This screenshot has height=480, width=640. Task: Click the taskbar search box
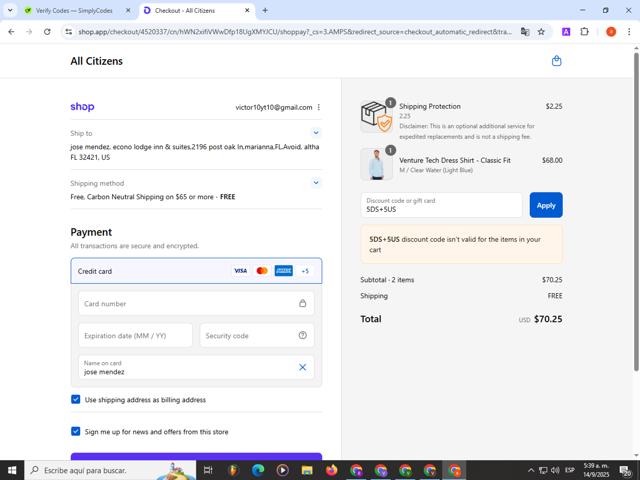click(110, 470)
